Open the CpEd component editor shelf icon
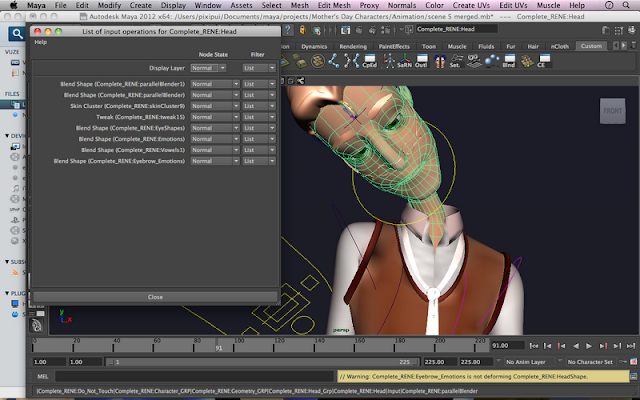The width and height of the screenshot is (640, 400). point(369,61)
